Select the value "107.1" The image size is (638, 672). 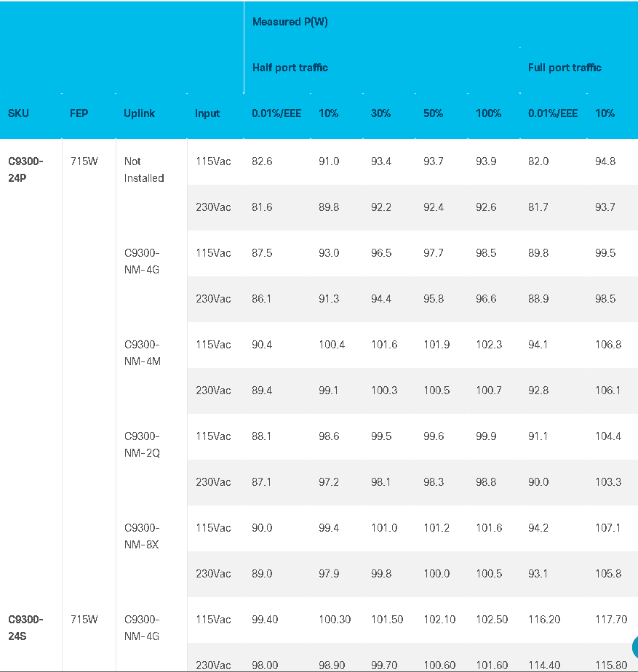[x=607, y=528]
